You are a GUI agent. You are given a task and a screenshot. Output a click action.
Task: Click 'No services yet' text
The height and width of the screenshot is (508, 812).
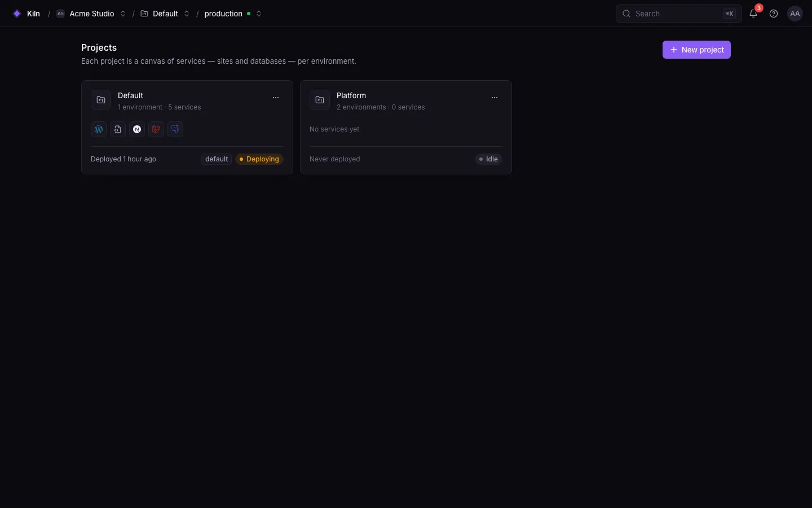(334, 129)
